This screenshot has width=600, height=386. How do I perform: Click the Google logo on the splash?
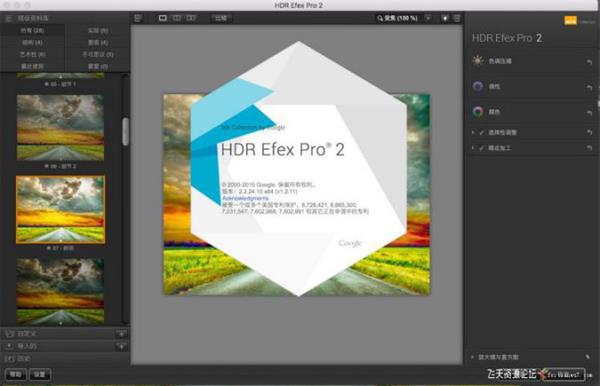click(350, 243)
